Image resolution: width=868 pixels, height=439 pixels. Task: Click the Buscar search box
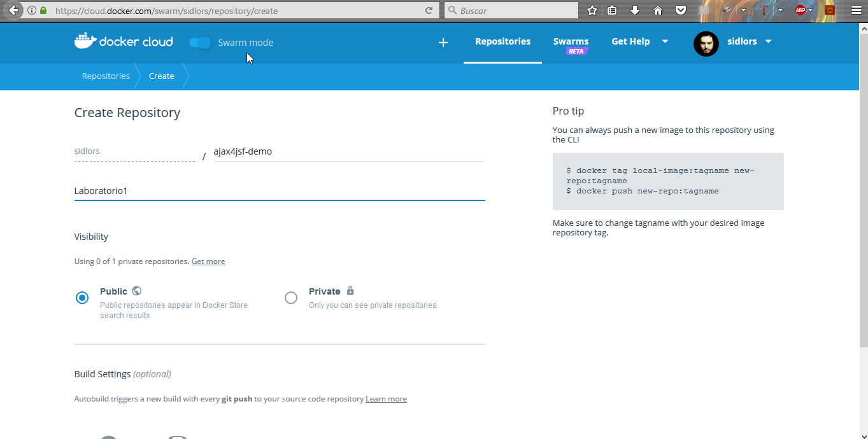tap(511, 10)
